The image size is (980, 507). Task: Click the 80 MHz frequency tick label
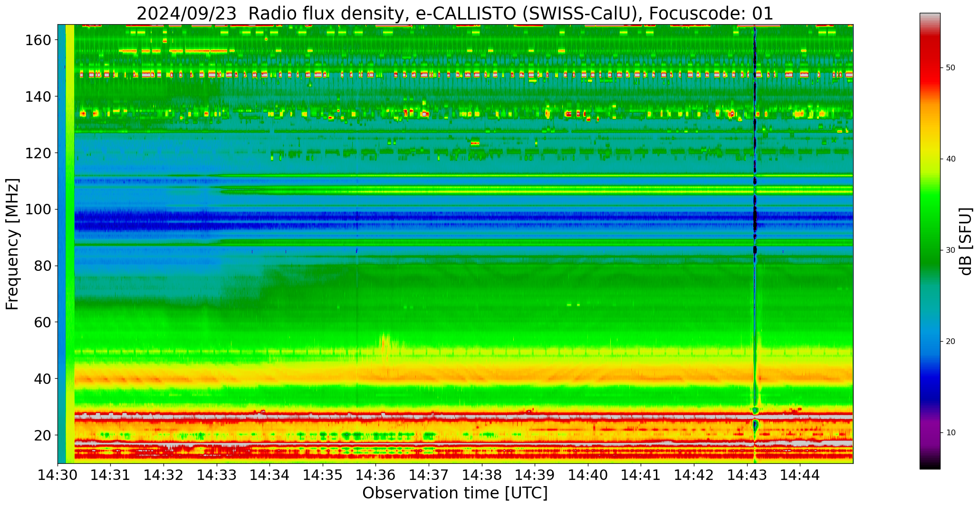[x=43, y=266]
